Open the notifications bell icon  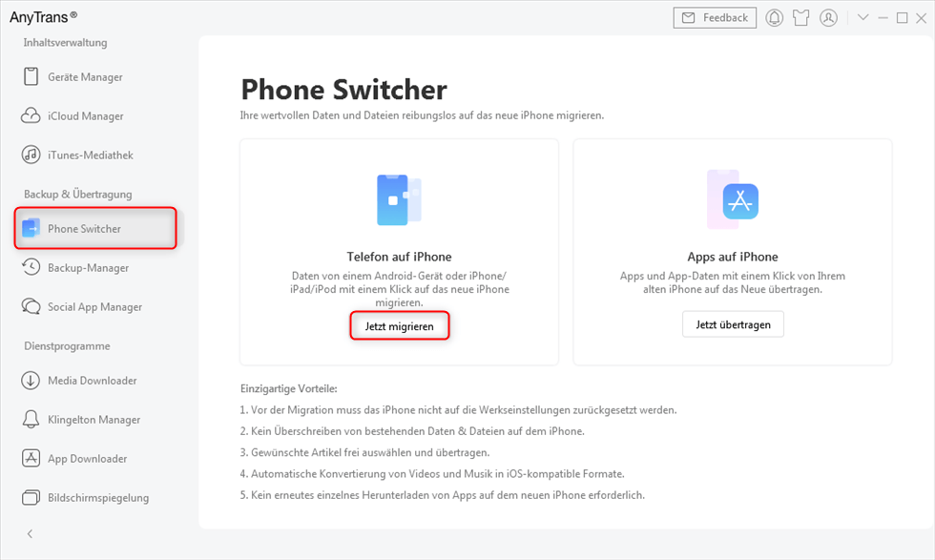point(775,17)
